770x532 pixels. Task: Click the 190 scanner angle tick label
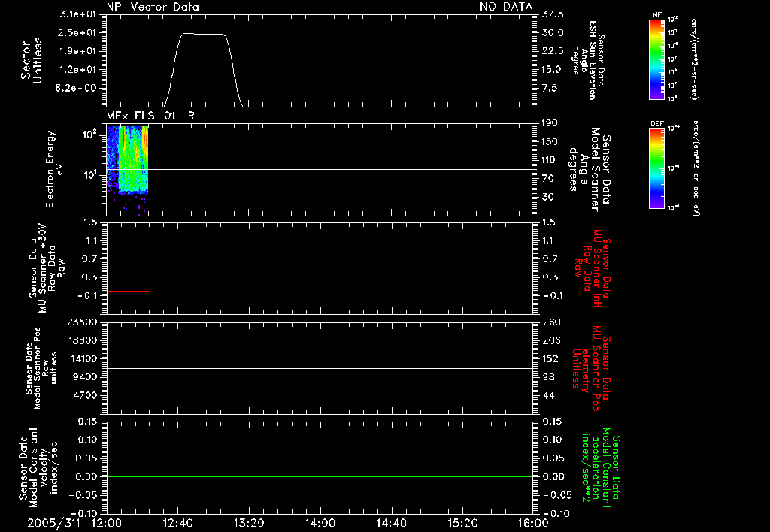[550, 123]
